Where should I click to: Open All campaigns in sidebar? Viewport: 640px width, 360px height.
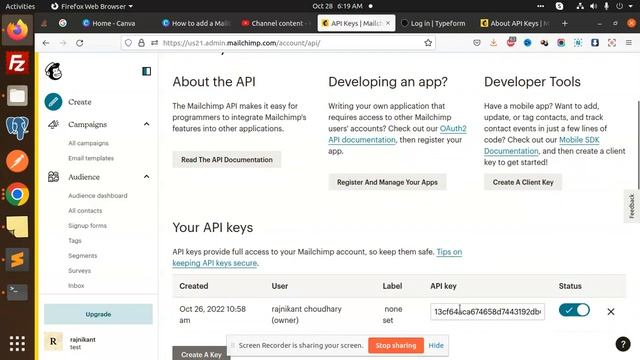(89, 143)
